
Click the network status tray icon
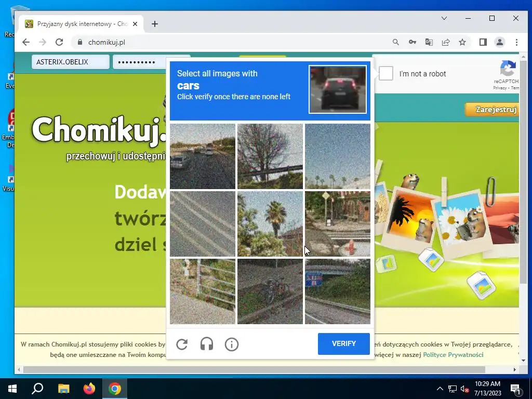[453, 389]
